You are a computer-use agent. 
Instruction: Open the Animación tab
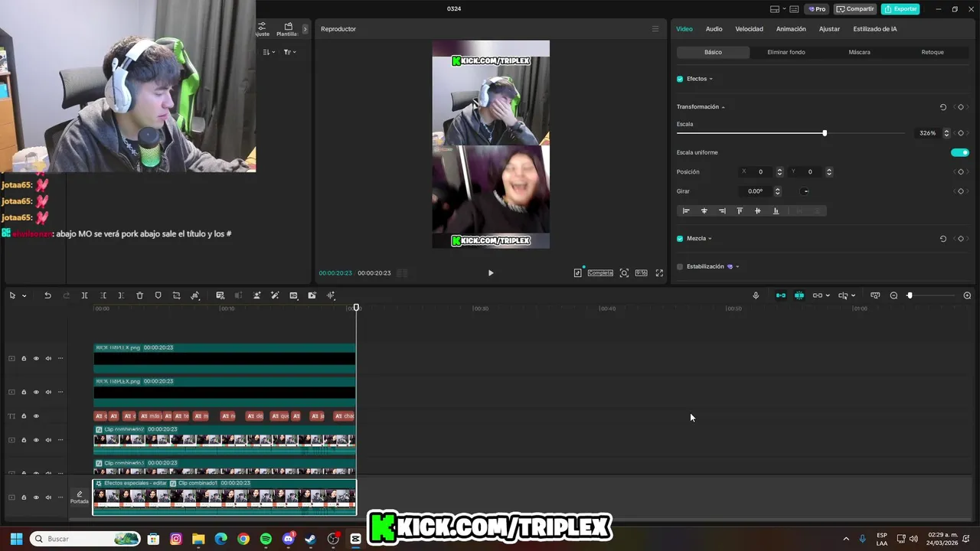pyautogui.click(x=791, y=29)
